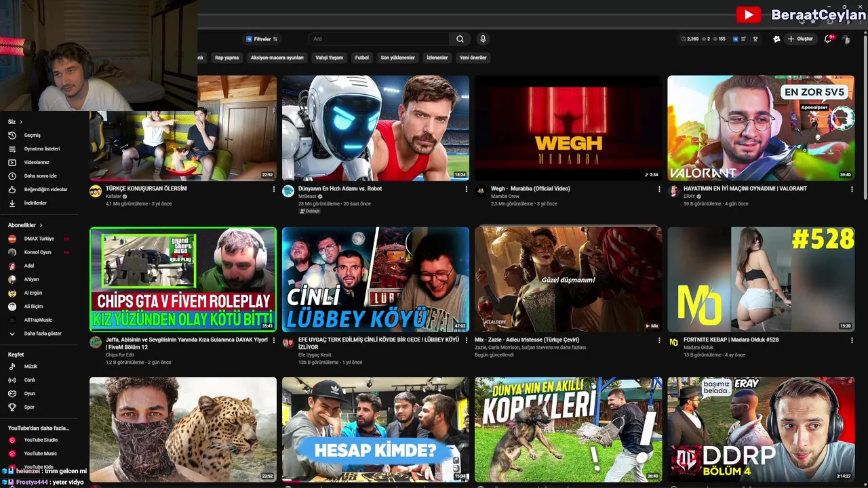
Task: Open YouTube Music from the sidebar
Action: 40,453
